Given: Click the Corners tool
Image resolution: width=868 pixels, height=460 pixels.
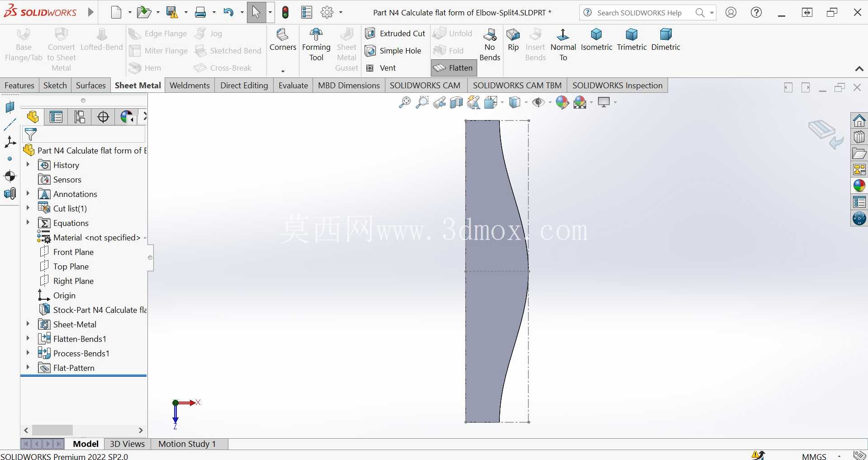Looking at the screenshot, I should pyautogui.click(x=283, y=39).
